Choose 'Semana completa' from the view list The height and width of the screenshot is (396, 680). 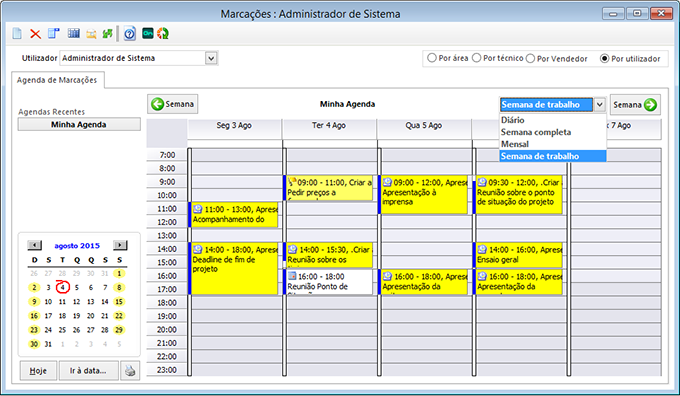[552, 132]
